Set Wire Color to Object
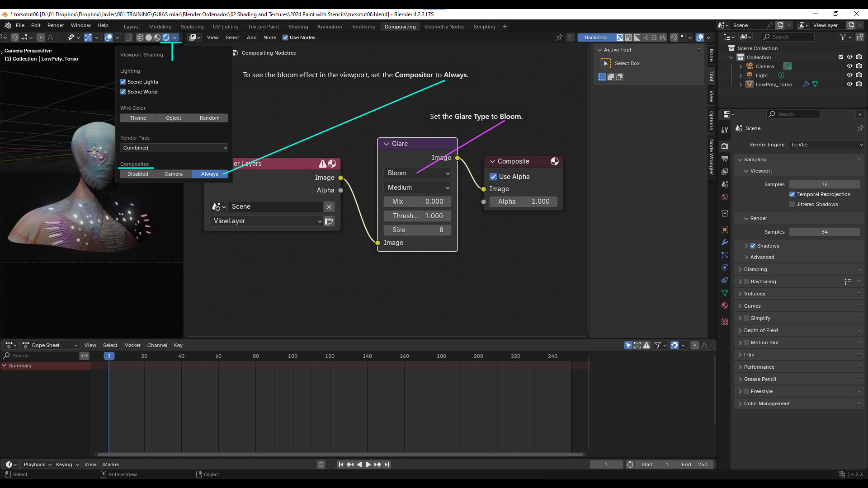This screenshot has height=488, width=868. [x=174, y=118]
